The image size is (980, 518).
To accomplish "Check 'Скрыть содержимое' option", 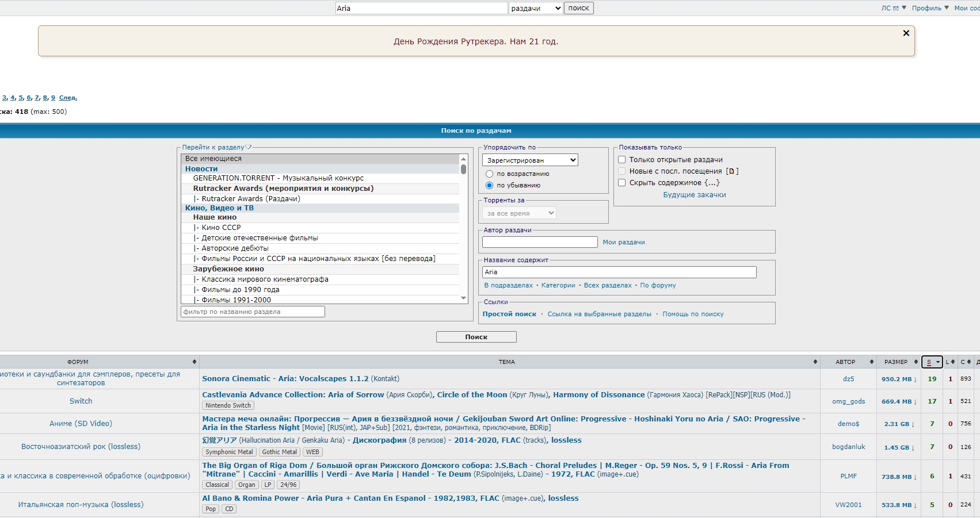I will [621, 183].
